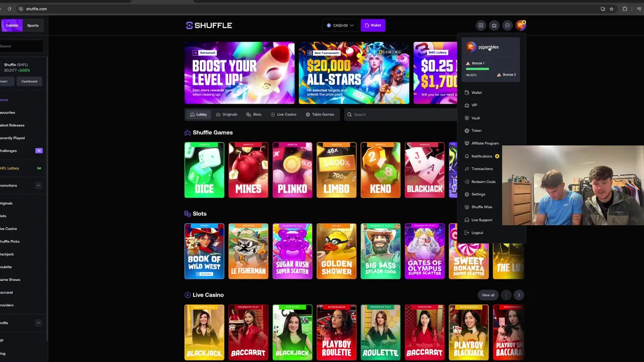Viewport: 644px width, 362px height.
Task: Click the profile avatar icon in the header
Action: pyautogui.click(x=521, y=25)
